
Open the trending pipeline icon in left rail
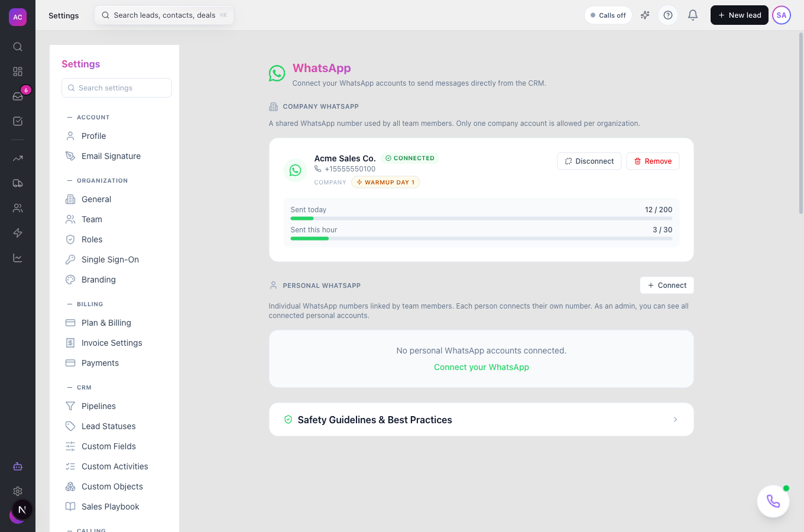[x=18, y=158]
